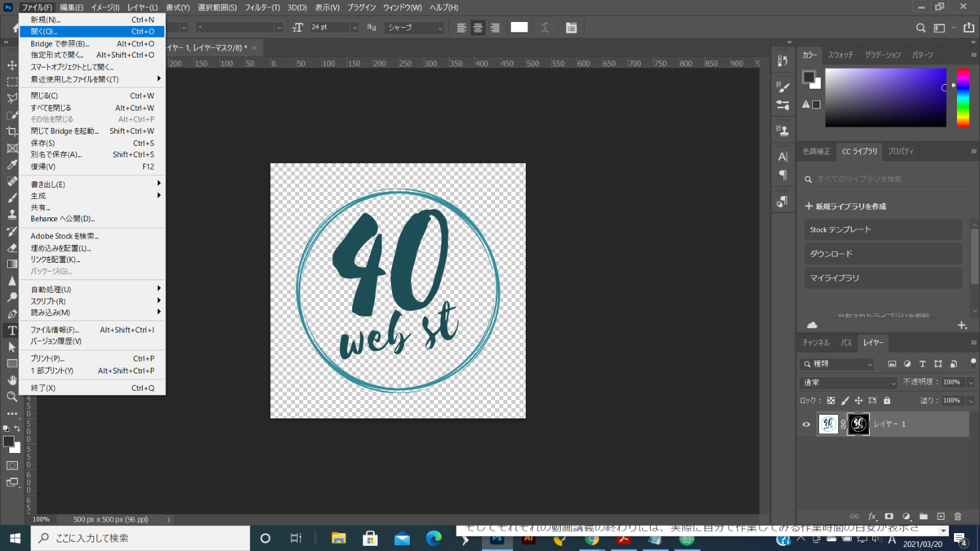Open the Stock テンプレート library
The width and height of the screenshot is (980, 551).
tap(883, 229)
